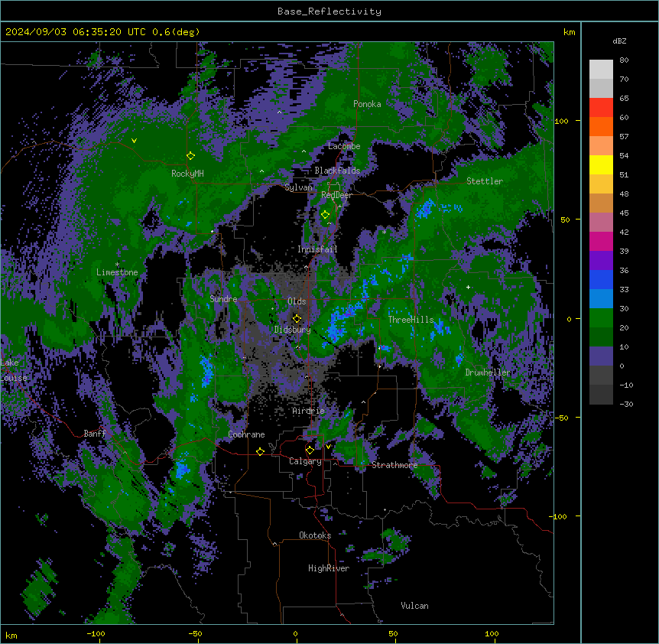Click the yellow V marker northwest of RockyMH
This screenshot has height=644, width=659.
(x=134, y=141)
